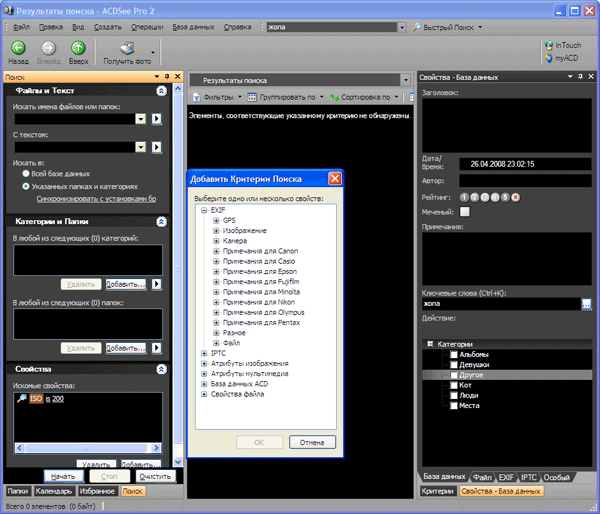Close the Поиск search pane
Image resolution: width=600 pixels, height=514 pixels.
coord(178,77)
